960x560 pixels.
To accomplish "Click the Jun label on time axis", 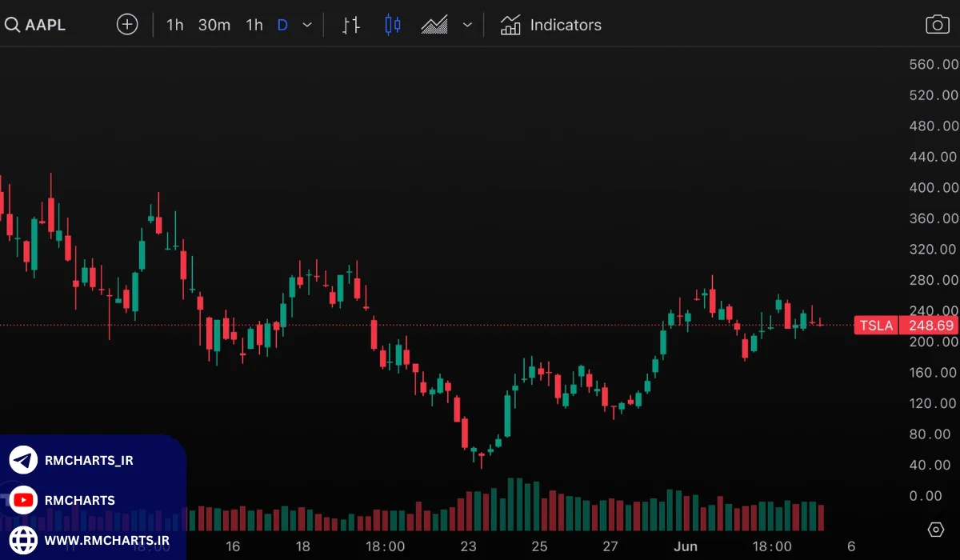I will point(686,547).
